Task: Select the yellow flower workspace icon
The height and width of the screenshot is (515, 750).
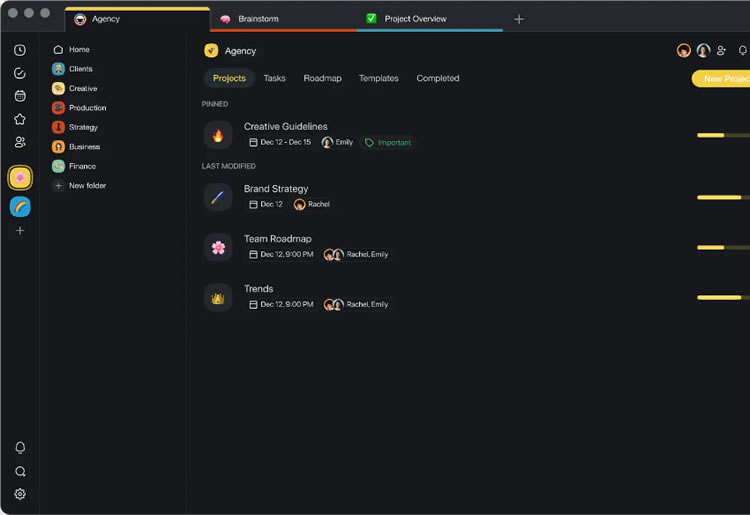Action: point(20,178)
